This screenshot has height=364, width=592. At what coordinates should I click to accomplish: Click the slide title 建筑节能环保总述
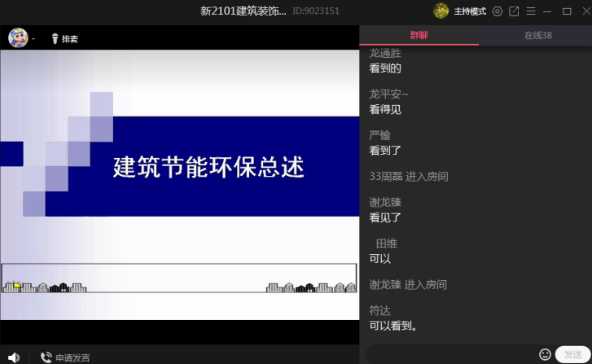pyautogui.click(x=208, y=167)
